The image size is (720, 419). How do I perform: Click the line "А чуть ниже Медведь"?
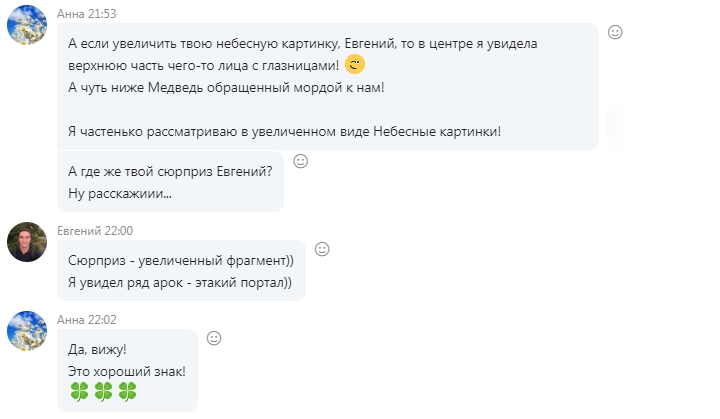pyautogui.click(x=226, y=87)
